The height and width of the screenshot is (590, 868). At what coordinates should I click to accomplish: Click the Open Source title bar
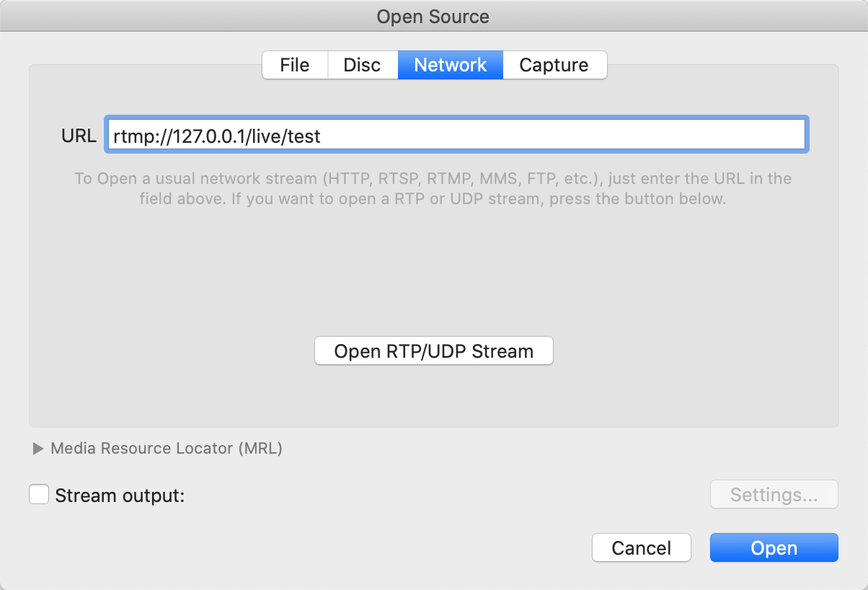pos(433,16)
